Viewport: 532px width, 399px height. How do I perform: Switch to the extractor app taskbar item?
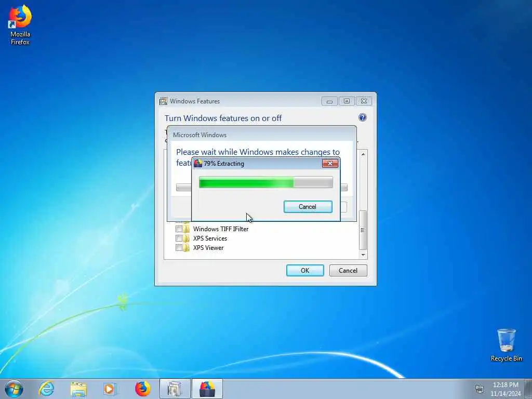click(207, 389)
